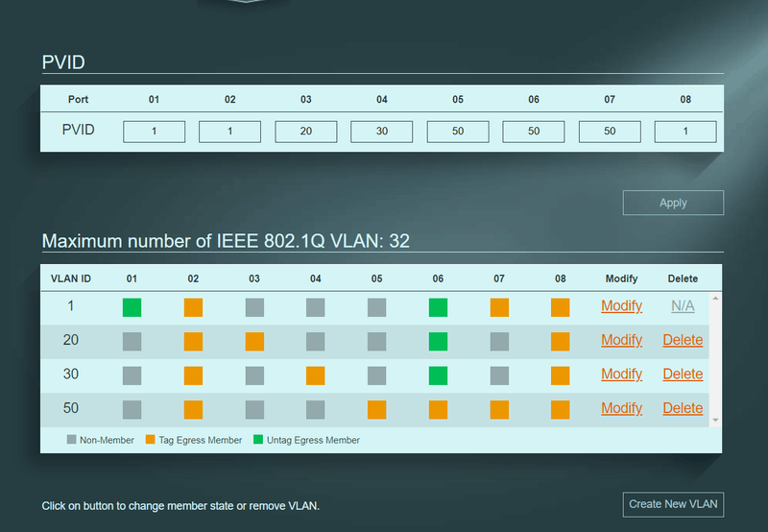Create a new VLAN
Viewport: 768px width, 532px height.
673,504
